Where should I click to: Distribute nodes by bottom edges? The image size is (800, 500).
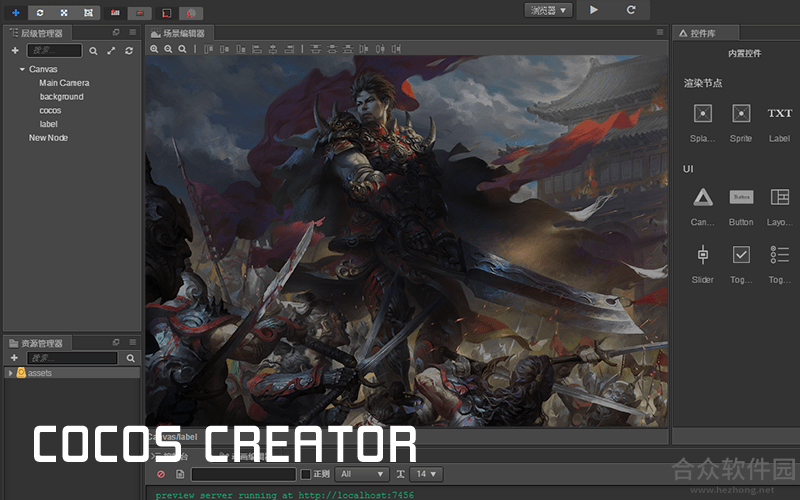point(348,49)
